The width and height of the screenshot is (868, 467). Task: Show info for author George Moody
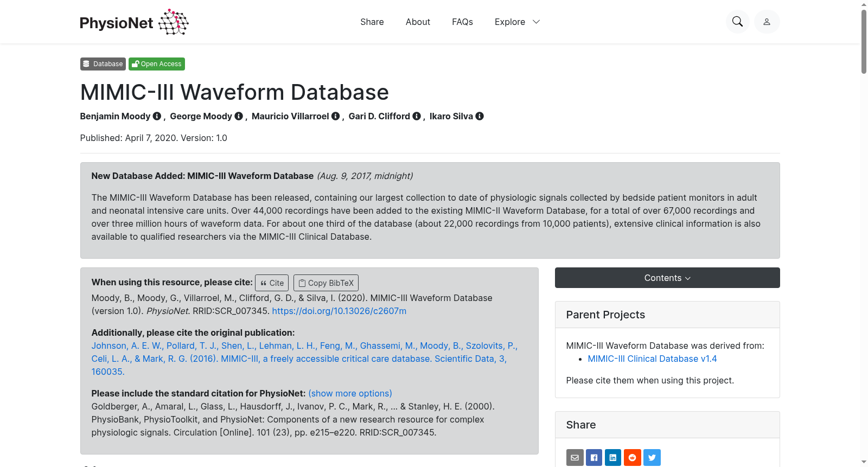[x=239, y=116]
